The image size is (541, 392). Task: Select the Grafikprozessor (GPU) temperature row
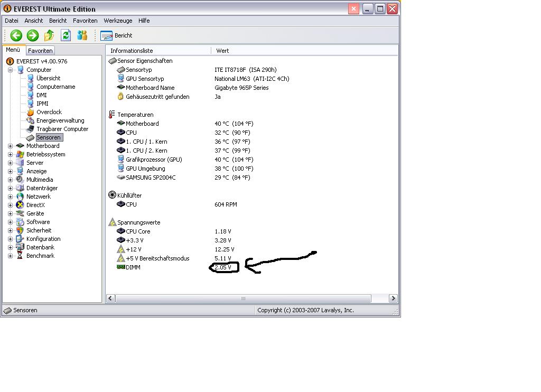coord(185,160)
